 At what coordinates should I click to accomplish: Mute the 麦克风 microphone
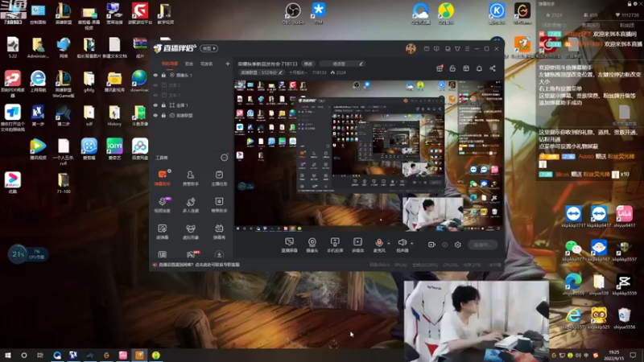[379, 245]
